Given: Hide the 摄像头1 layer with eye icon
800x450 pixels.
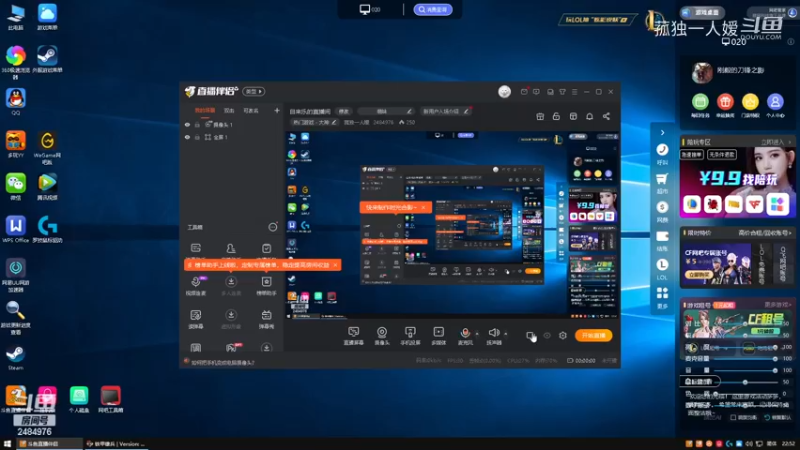Looking at the screenshot, I should (x=187, y=124).
